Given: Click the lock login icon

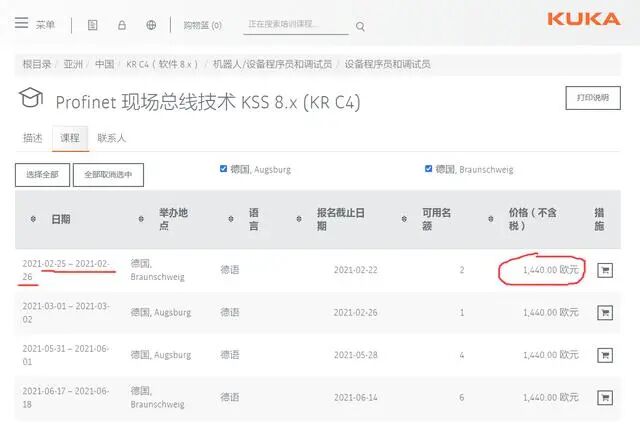Looking at the screenshot, I should [122, 25].
